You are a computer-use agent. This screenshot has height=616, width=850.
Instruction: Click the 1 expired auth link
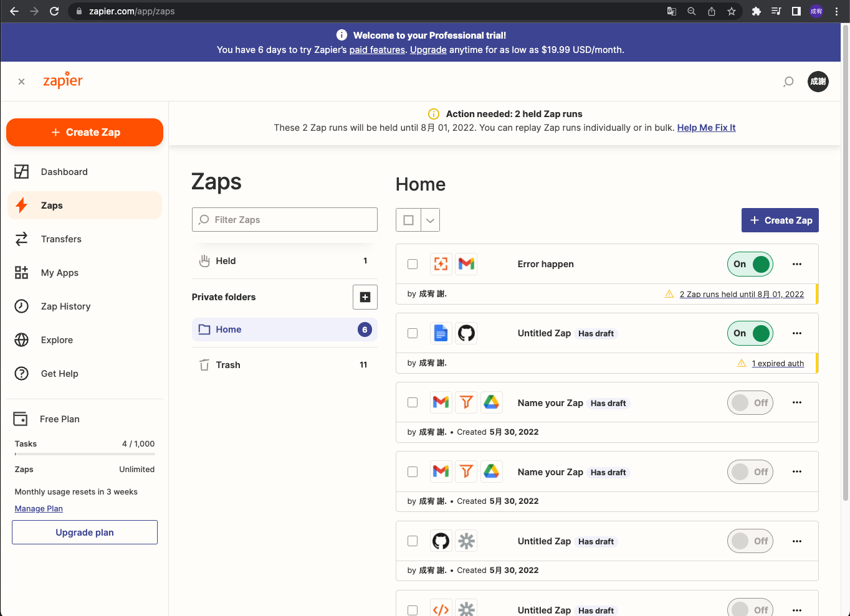tap(778, 363)
